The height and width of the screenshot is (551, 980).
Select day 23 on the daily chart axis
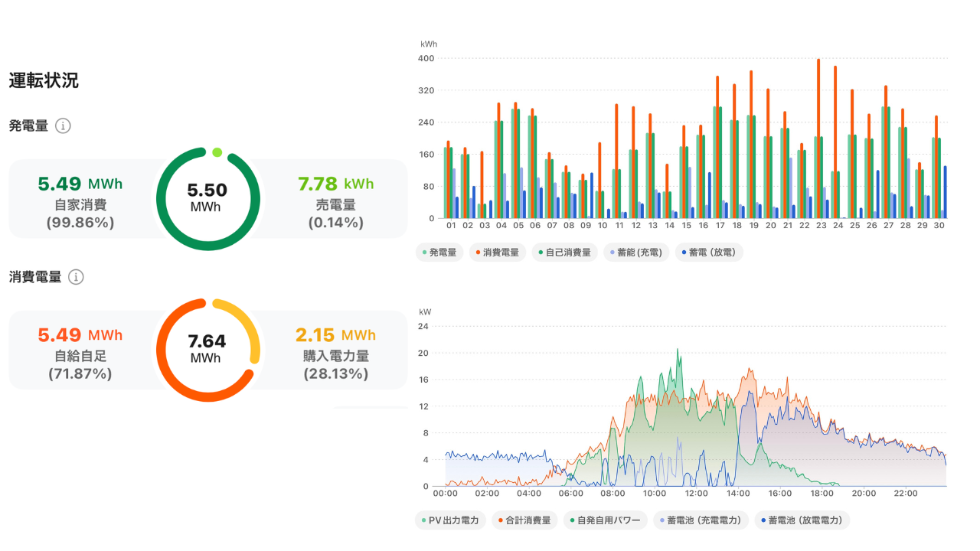pos(821,227)
